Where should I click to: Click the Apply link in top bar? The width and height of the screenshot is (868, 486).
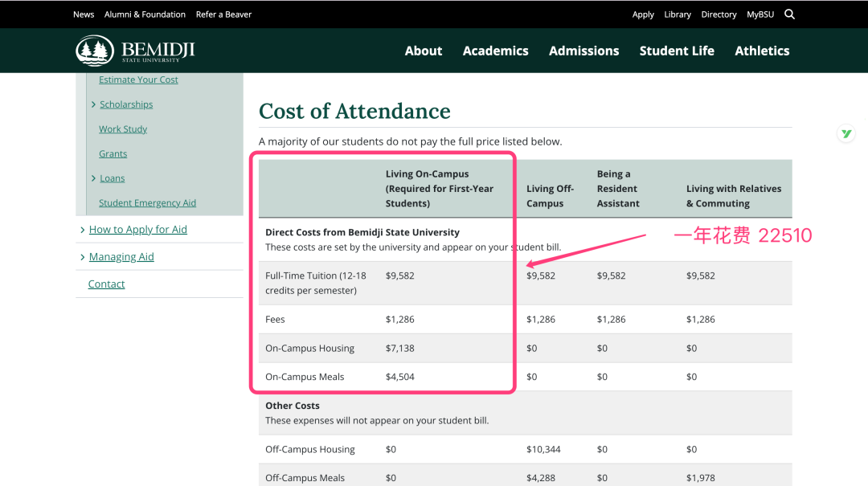tap(643, 14)
